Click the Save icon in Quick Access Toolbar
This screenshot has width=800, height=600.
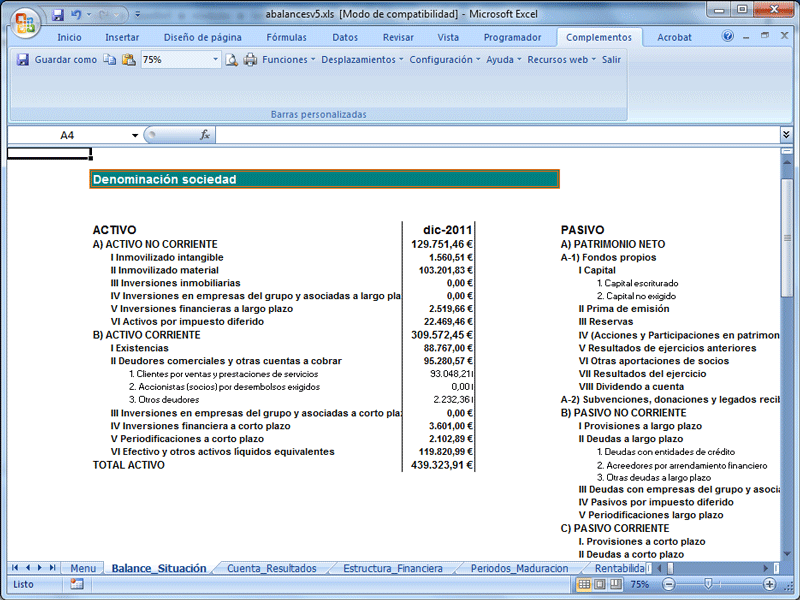[58, 14]
